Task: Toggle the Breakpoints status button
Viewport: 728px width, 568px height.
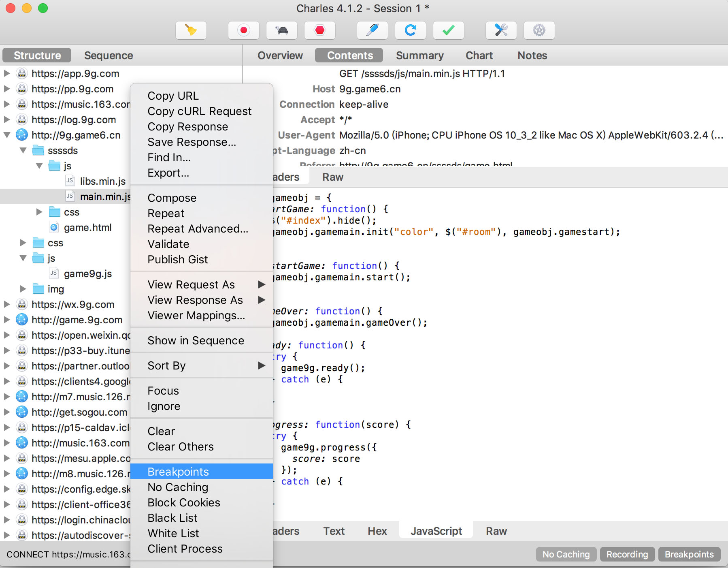Action: tap(689, 554)
